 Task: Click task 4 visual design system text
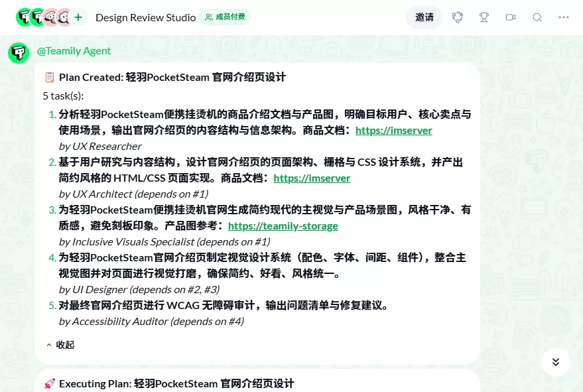coord(262,265)
